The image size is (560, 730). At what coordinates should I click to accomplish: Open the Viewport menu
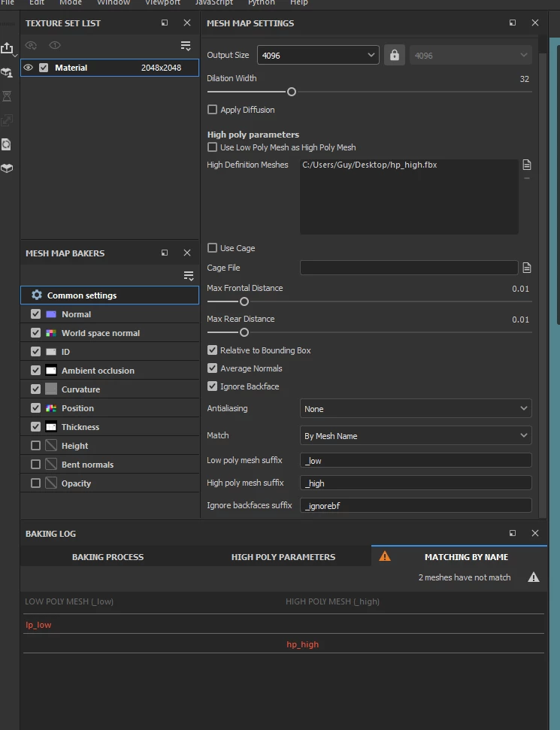point(162,3)
